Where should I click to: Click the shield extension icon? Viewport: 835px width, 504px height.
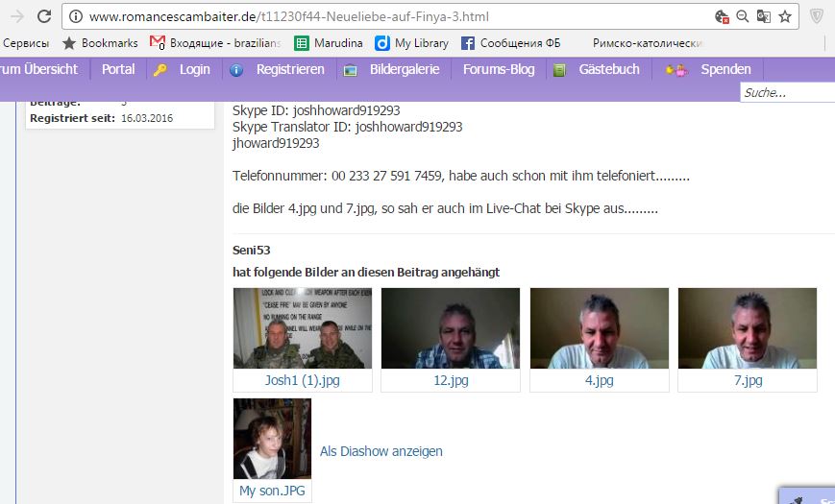(x=817, y=16)
